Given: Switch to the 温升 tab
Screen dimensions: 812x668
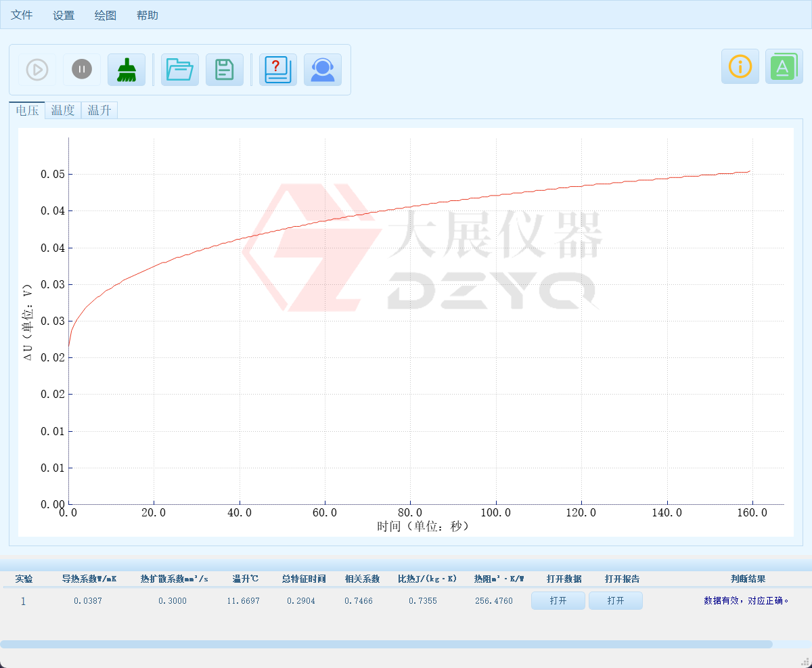Looking at the screenshot, I should point(99,110).
